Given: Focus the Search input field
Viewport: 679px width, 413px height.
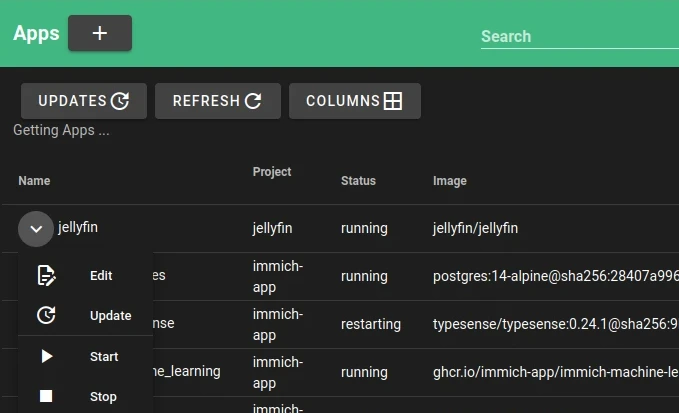Looking at the screenshot, I should [x=578, y=36].
